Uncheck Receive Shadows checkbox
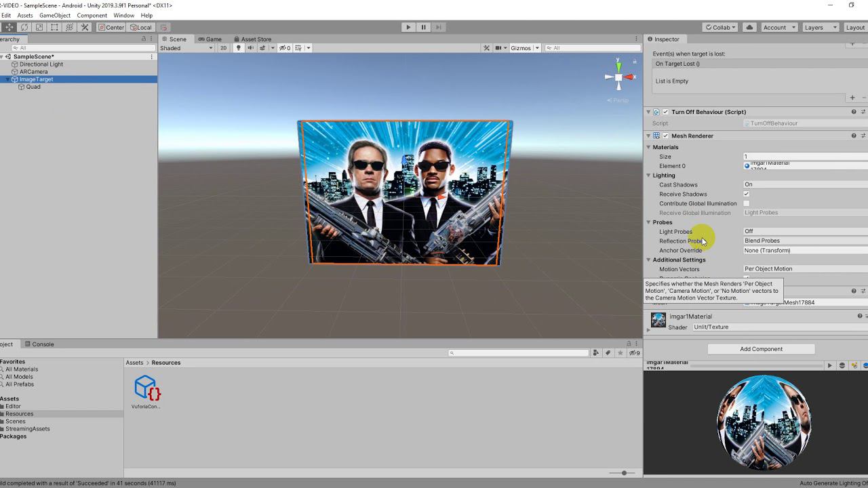Image resolution: width=868 pixels, height=488 pixels. 746,194
